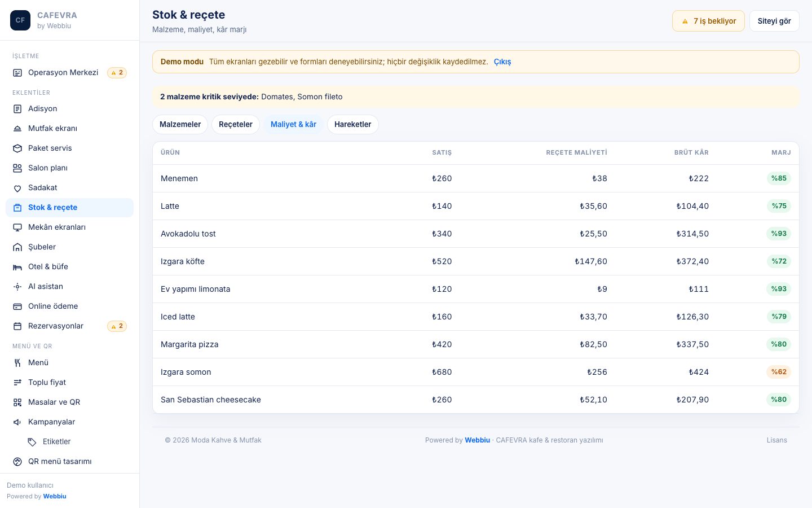The height and width of the screenshot is (508, 812).
Task: Click the Mekân ekranları monitor icon
Action: 17,227
